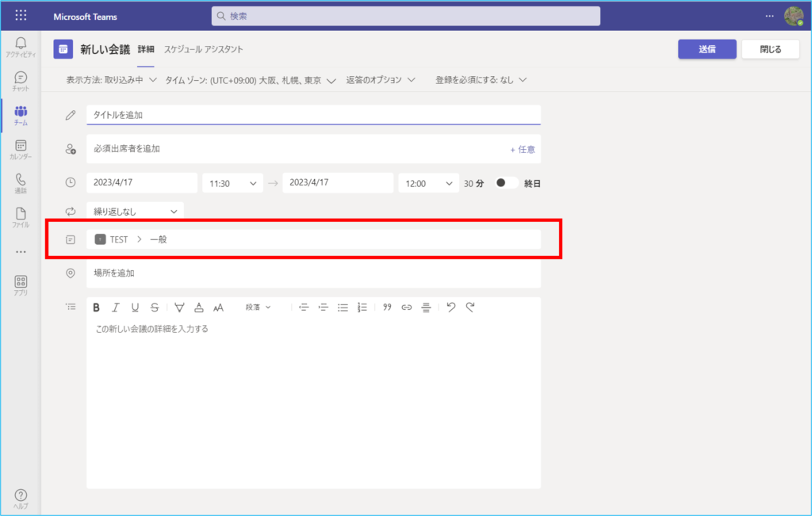Open the Windows app launcher grid icon
Image resolution: width=812 pixels, height=516 pixels.
click(x=21, y=16)
